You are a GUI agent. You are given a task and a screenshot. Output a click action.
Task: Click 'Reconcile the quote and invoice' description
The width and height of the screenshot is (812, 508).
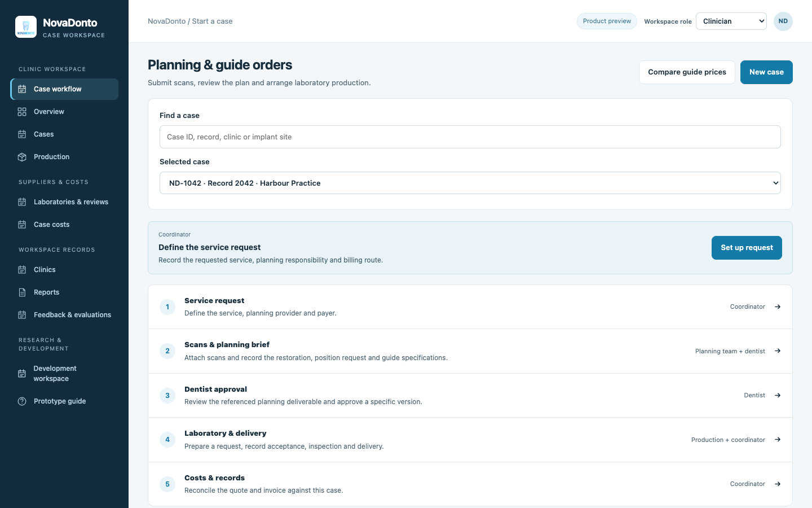pos(263,491)
